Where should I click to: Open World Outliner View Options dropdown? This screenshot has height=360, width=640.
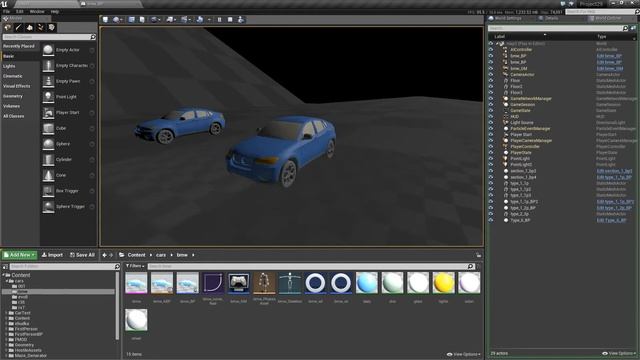pyautogui.click(x=619, y=353)
